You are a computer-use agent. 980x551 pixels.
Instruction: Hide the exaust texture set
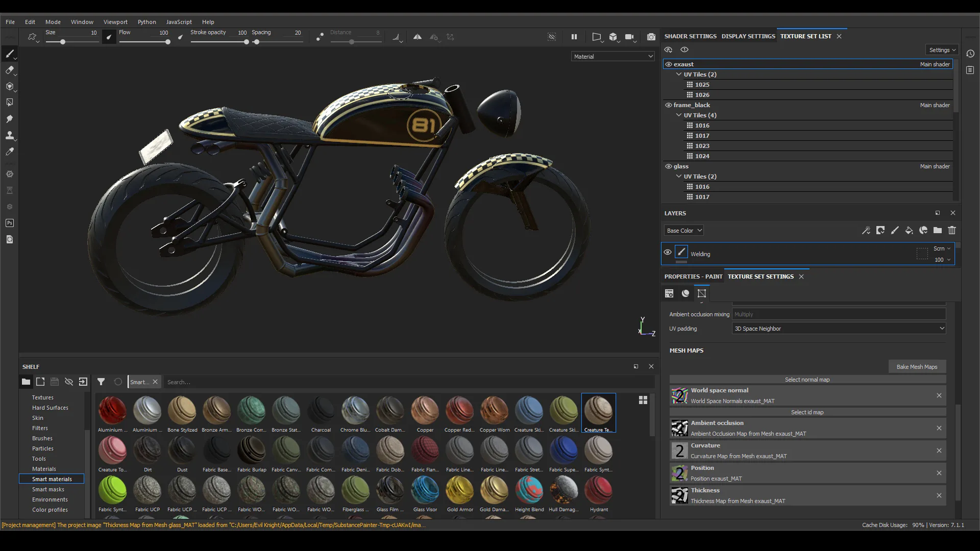coord(668,64)
